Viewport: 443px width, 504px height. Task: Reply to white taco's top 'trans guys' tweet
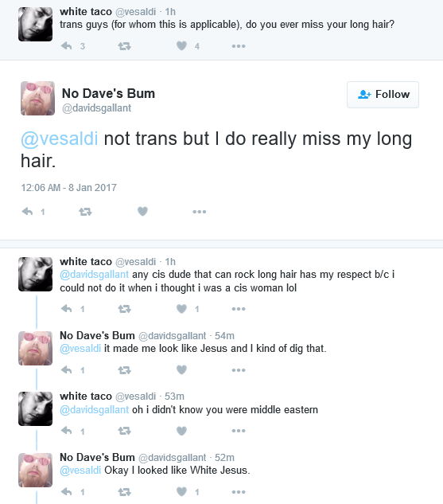pyautogui.click(x=67, y=46)
